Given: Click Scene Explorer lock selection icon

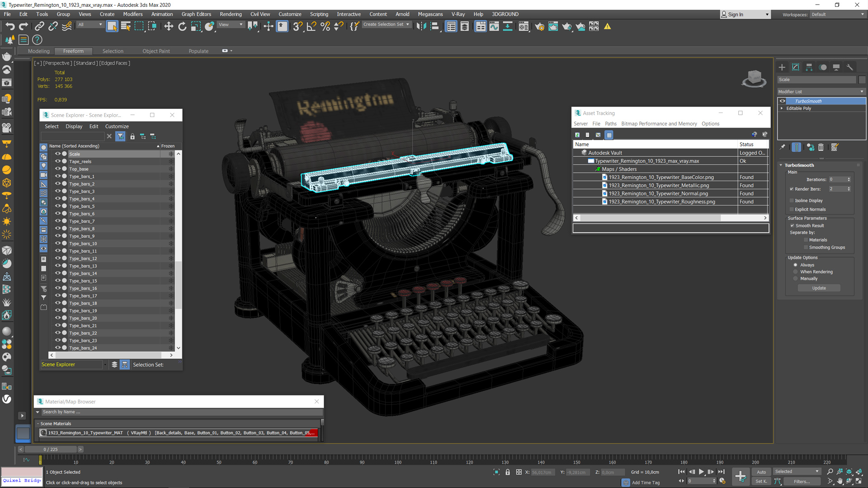Looking at the screenshot, I should (132, 136).
